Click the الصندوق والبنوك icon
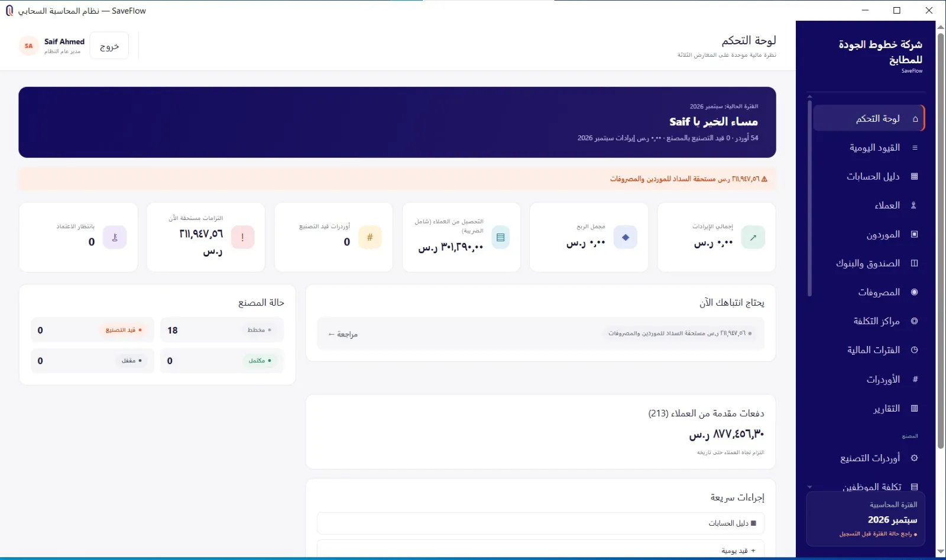 pos(915,263)
